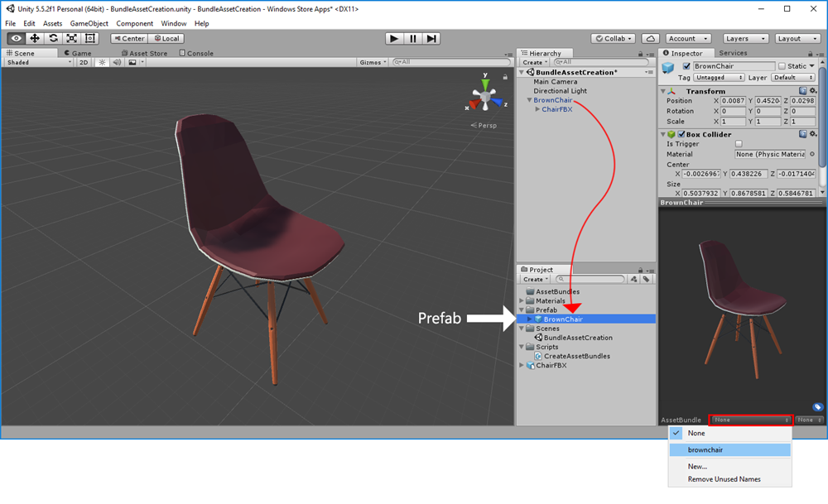
Task: Open the Assets menu
Action: 52,23
